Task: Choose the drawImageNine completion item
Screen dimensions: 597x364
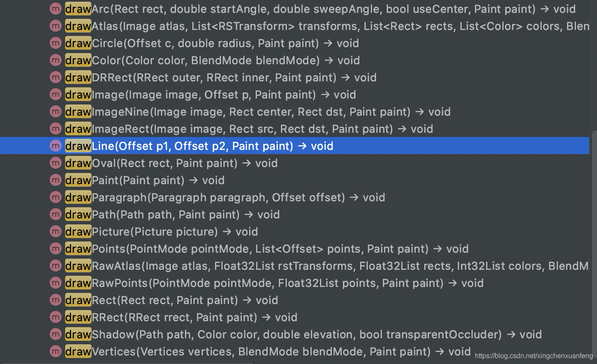Action: 257,112
